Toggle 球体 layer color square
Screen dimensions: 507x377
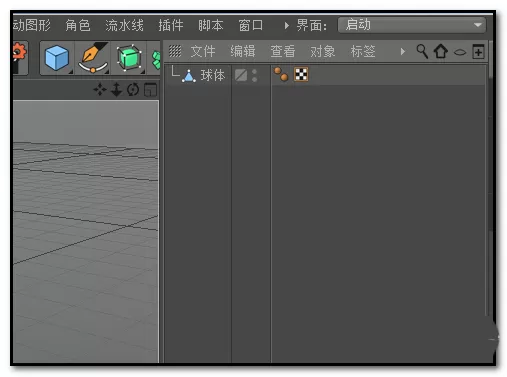241,75
